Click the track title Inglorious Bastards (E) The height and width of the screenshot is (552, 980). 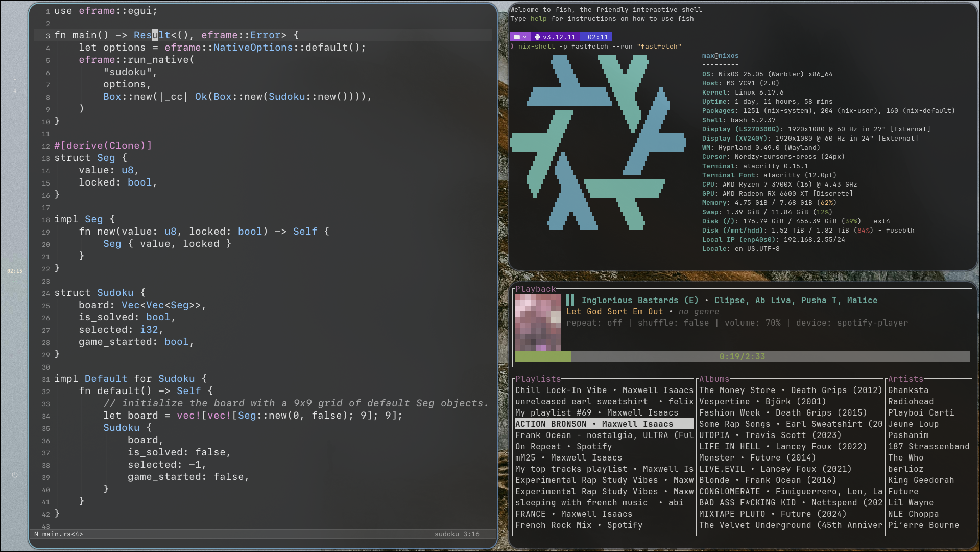[x=640, y=300]
